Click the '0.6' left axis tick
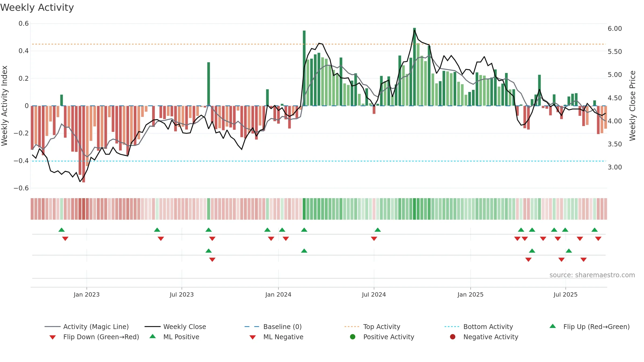Image resolution: width=644 pixels, height=362 pixels. click(x=24, y=24)
